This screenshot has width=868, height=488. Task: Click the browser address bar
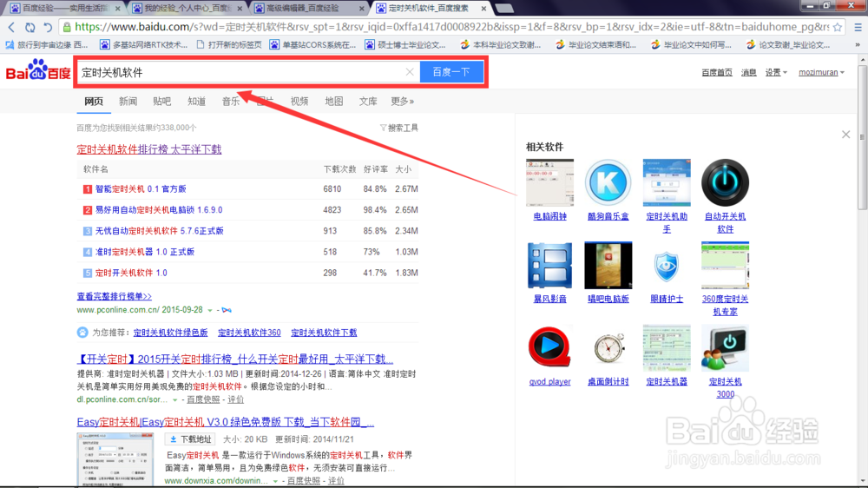pos(451,27)
